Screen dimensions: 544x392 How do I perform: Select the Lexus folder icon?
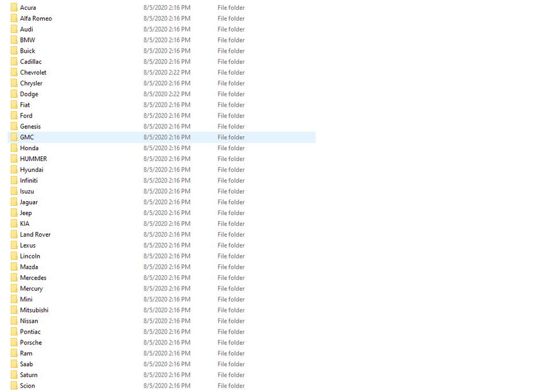point(14,245)
